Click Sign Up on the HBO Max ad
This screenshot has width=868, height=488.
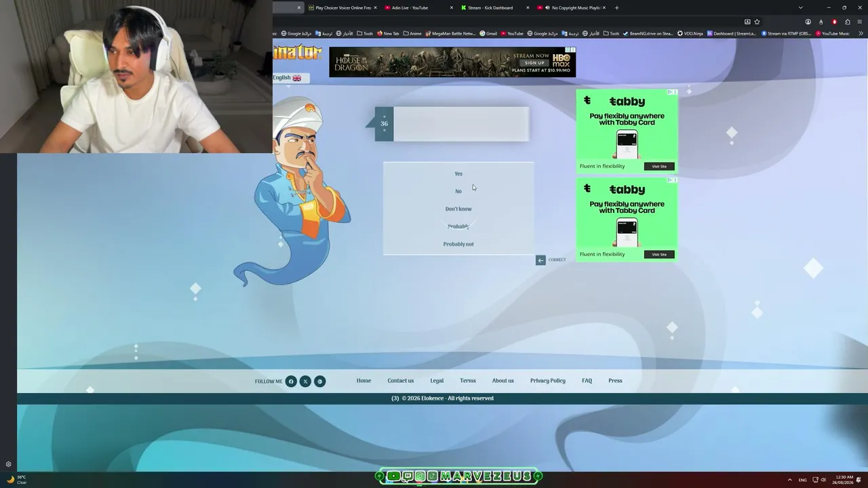[534, 63]
